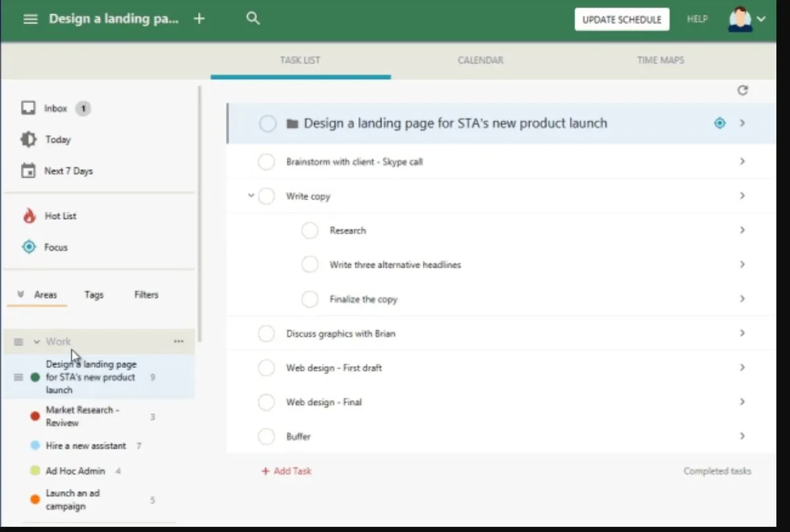The image size is (790, 532).
Task: Click the refresh icon above task list
Action: point(743,90)
